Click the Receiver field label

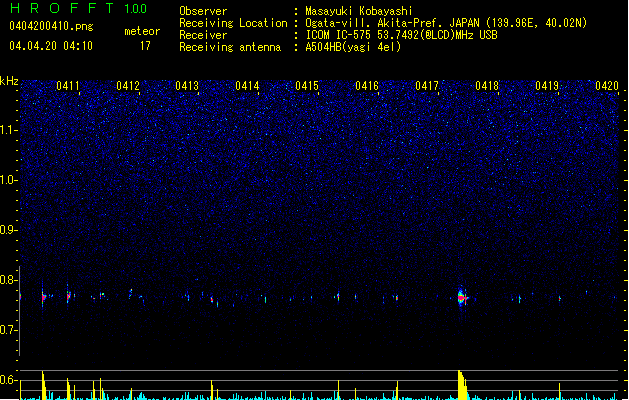(203, 35)
